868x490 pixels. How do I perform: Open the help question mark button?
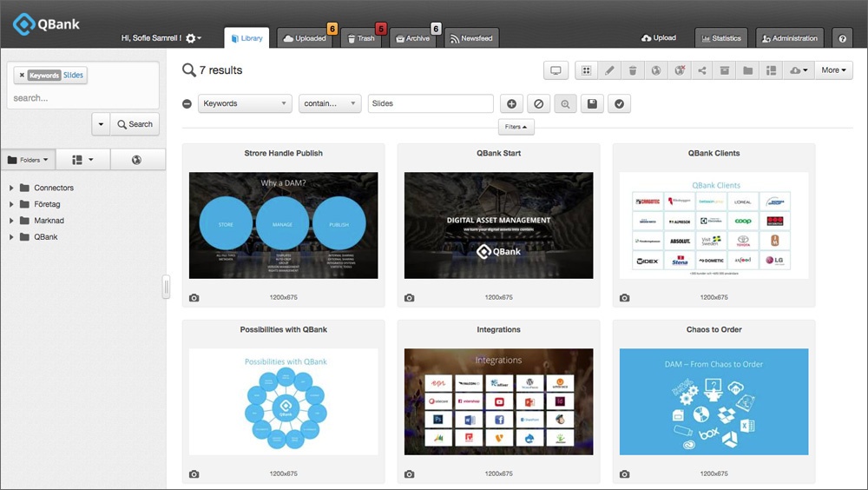coord(843,38)
